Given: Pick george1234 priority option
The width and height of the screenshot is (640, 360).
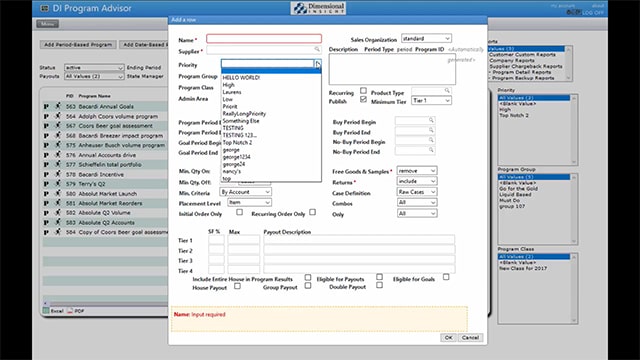Looking at the screenshot, I should coord(271,157).
